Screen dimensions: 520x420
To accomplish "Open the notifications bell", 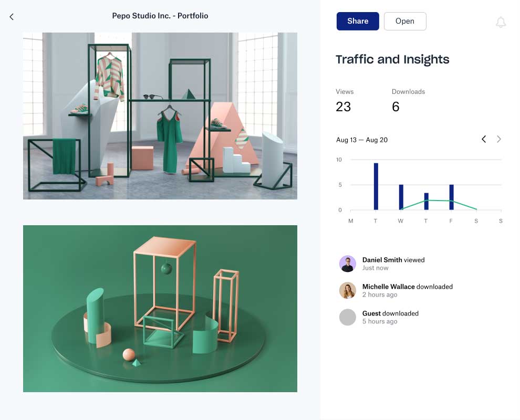I will point(501,22).
